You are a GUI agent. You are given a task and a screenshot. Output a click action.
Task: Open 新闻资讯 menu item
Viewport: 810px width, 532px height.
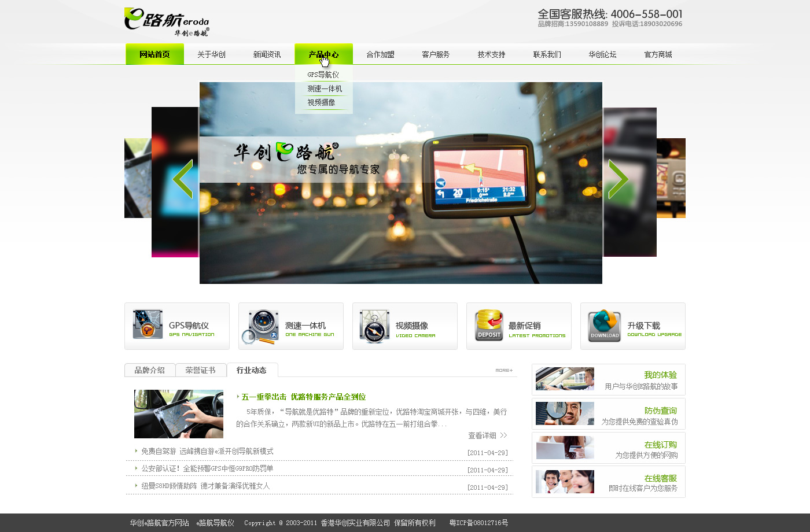click(267, 54)
